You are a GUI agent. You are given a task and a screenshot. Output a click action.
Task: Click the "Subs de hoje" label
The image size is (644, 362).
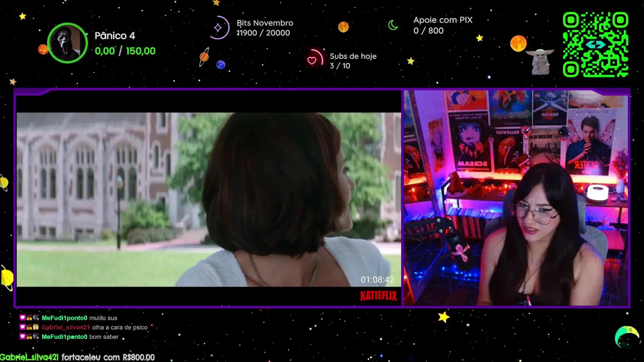353,56
